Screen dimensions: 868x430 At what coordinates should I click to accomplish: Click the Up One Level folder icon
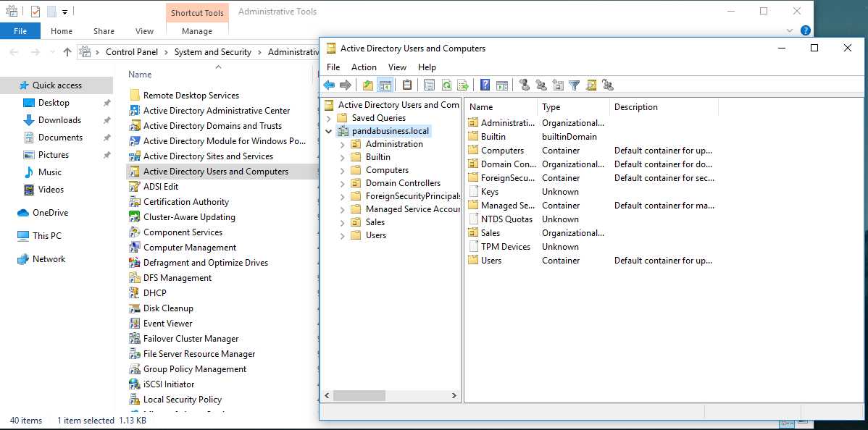(x=368, y=85)
